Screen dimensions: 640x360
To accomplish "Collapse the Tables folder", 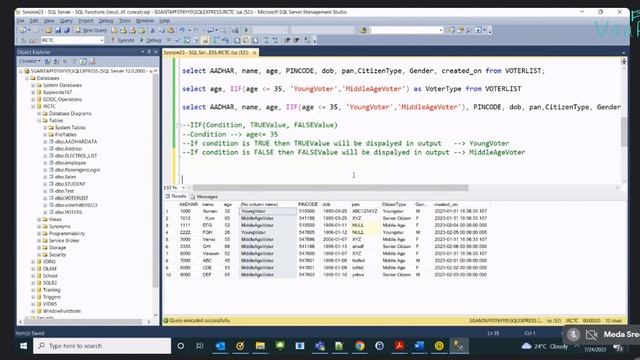I will point(39,120).
